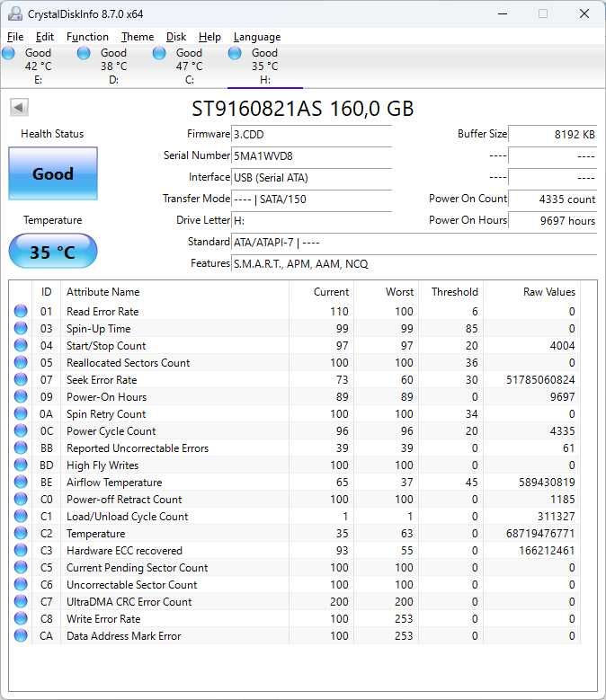Click the Transfer Mode field SATA/150
Screen dimensions: 606x700
point(312,199)
